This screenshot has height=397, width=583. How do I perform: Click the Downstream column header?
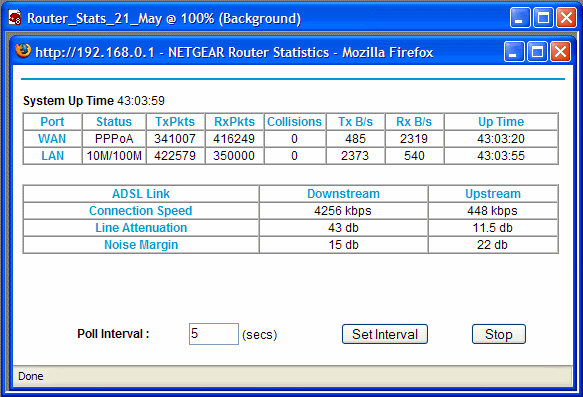pyautogui.click(x=343, y=194)
